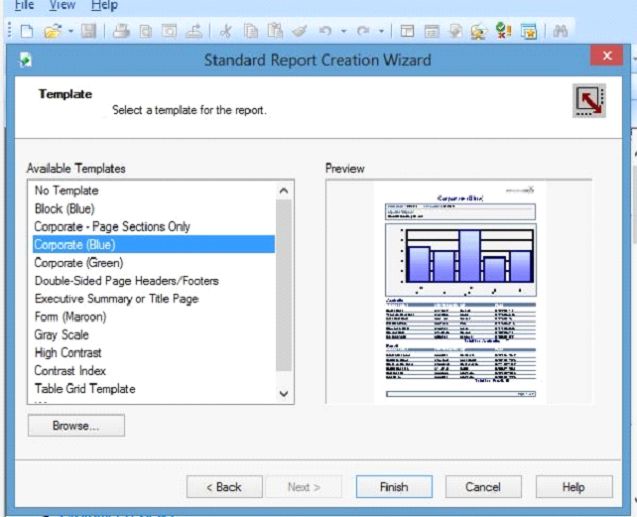Select the Gray Scale template
This screenshot has width=637, height=517.
[x=154, y=335]
